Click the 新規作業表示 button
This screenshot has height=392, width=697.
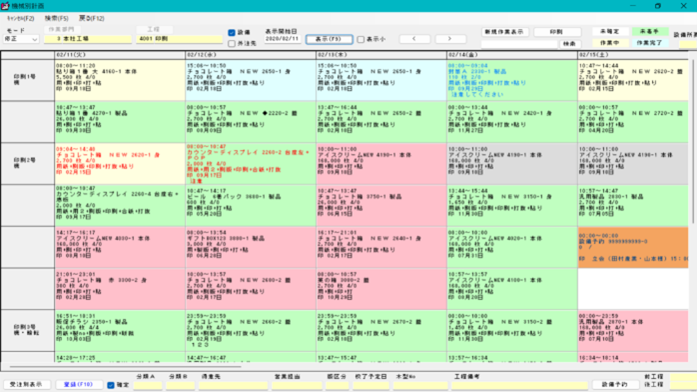[505, 32]
